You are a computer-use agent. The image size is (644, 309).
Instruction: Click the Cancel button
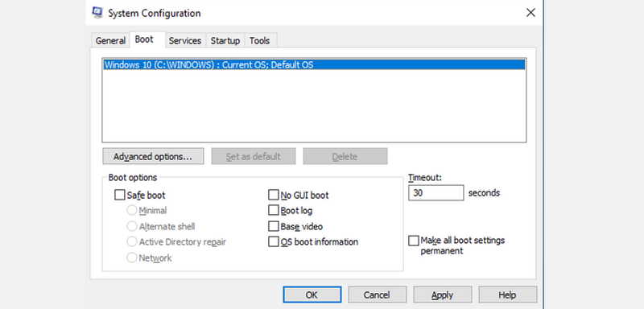point(377,295)
